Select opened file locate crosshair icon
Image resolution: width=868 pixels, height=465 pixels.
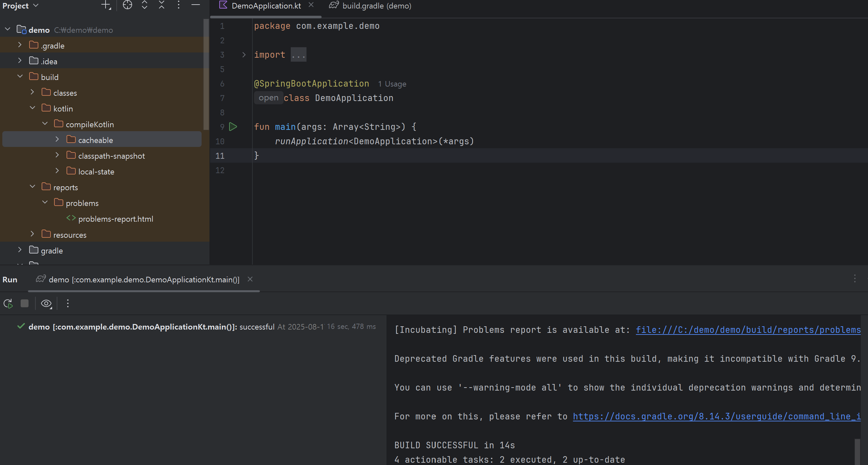(x=128, y=5)
